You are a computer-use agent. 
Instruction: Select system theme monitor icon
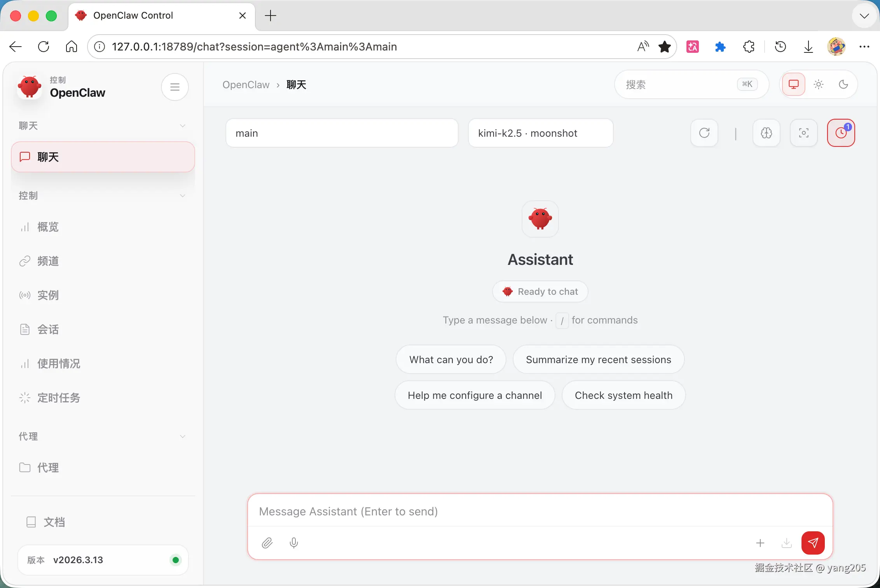pyautogui.click(x=793, y=84)
